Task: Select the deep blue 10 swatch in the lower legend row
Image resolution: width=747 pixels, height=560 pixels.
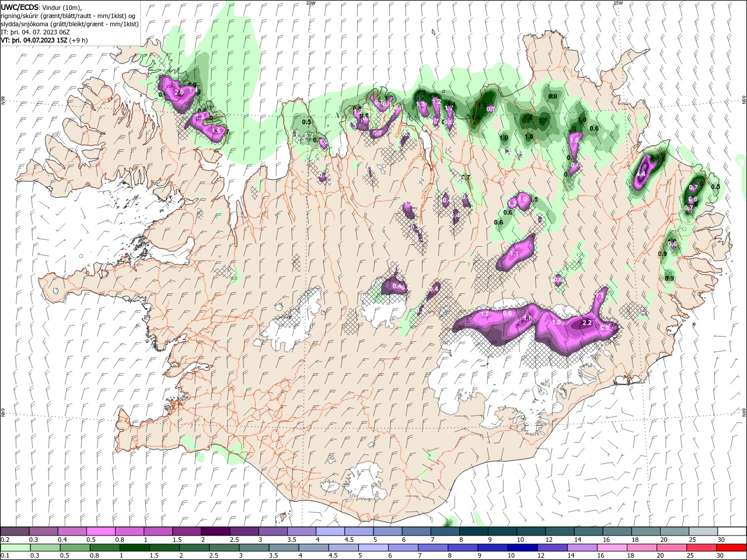Action: 522,548
